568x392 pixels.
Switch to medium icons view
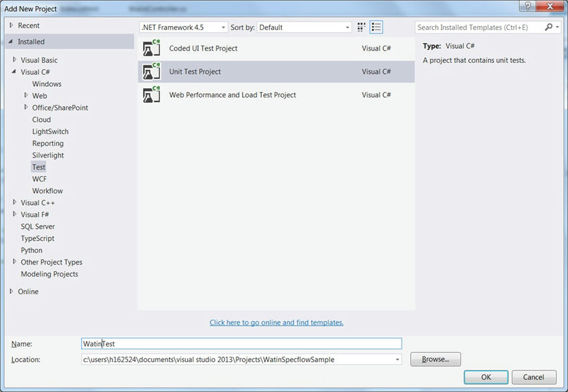click(x=361, y=27)
